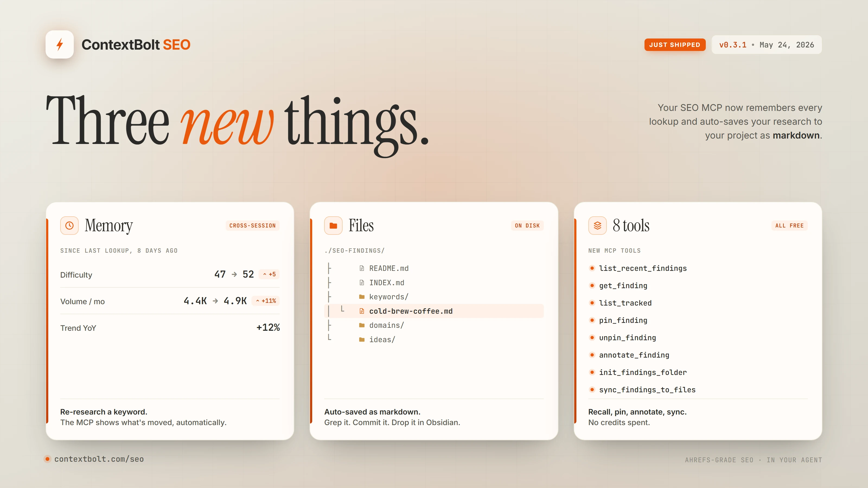
Task: Click the INDEX.md file icon
Action: 362,282
